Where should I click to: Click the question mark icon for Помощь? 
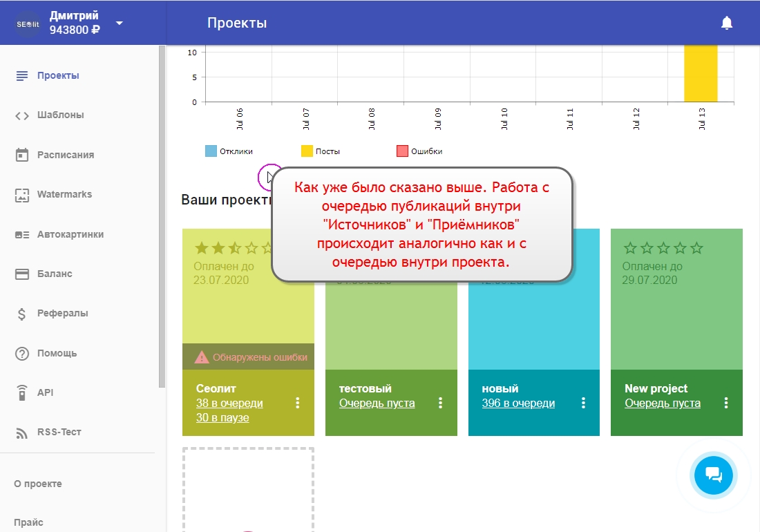pyautogui.click(x=22, y=354)
